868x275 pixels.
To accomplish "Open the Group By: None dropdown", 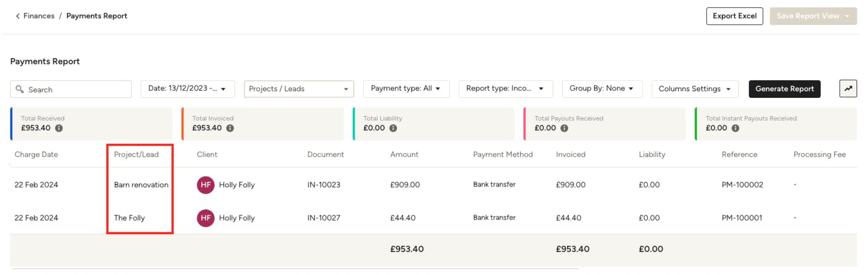I will 602,89.
